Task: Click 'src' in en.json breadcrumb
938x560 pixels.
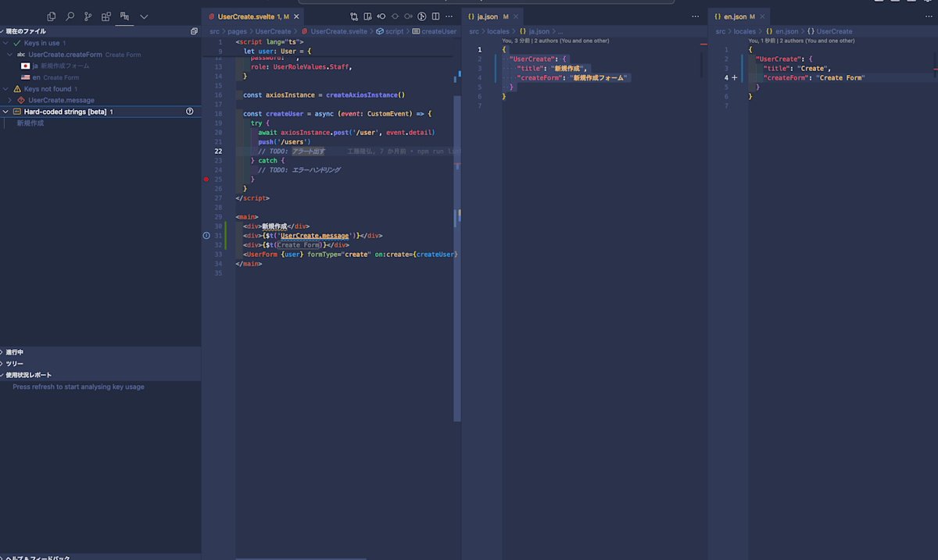Action: point(721,31)
